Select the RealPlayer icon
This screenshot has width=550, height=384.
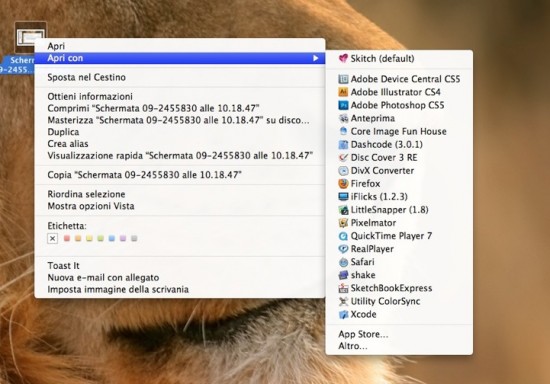click(x=343, y=249)
